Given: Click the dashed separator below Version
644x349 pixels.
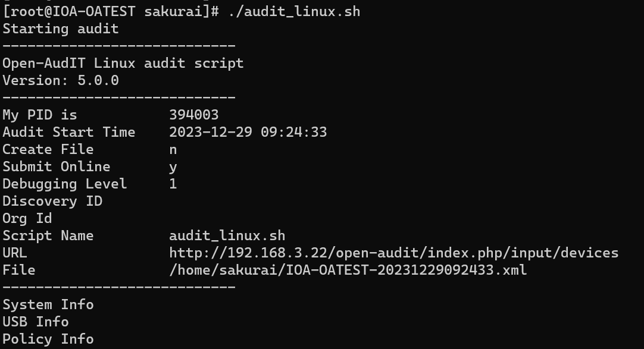Looking at the screenshot, I should [x=118, y=98].
